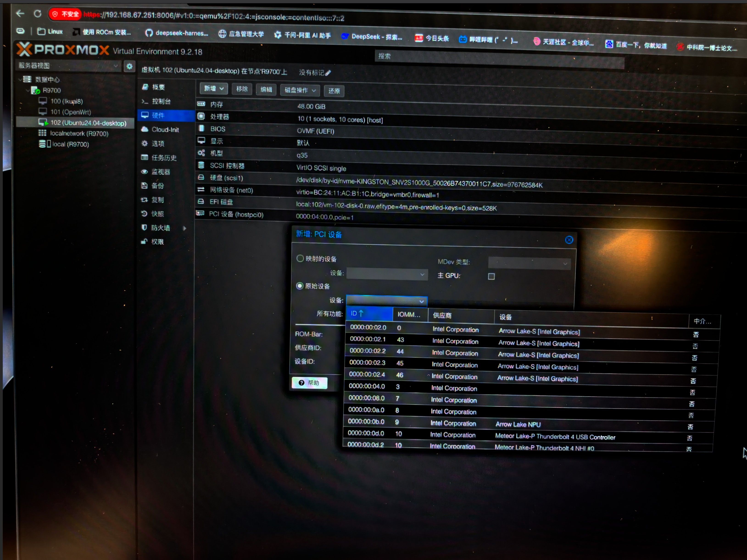Open the 硬件 tab
This screenshot has width=747, height=560.
(x=165, y=115)
